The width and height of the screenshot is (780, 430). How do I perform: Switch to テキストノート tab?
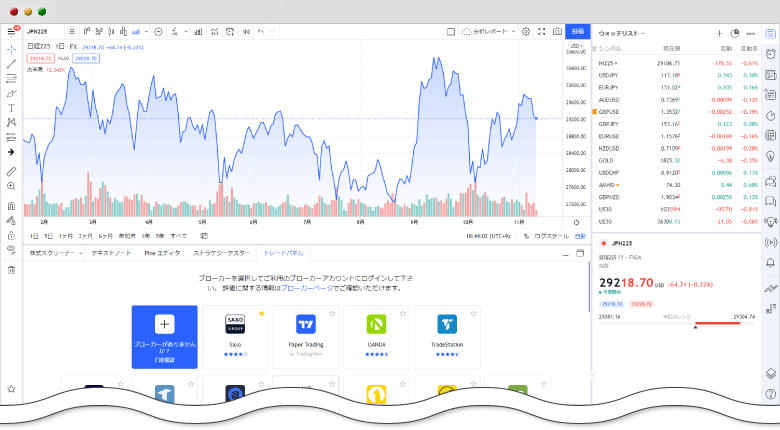coord(111,253)
